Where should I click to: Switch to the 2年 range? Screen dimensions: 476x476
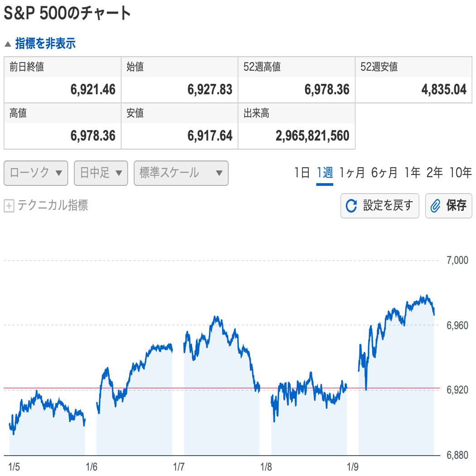[434, 173]
